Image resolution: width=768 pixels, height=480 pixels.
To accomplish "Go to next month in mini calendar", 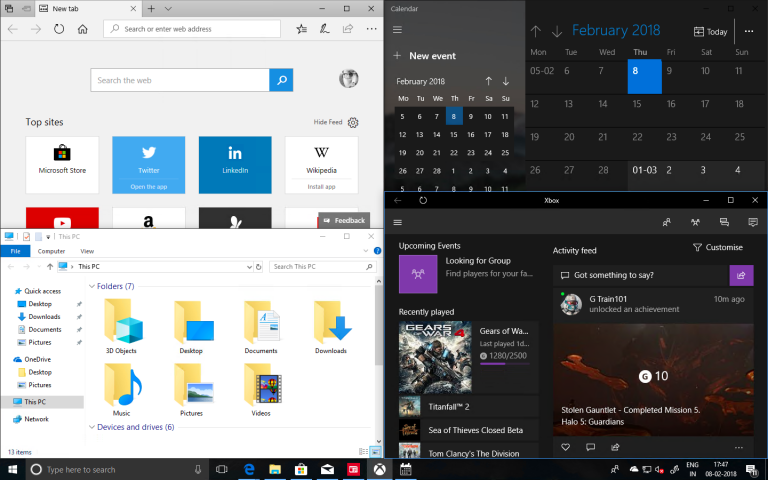I will click(505, 81).
